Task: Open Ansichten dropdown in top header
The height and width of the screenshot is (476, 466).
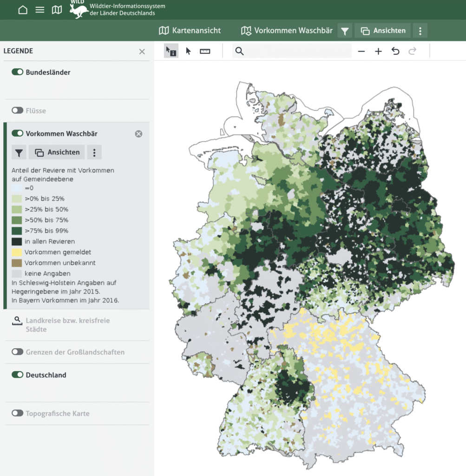Action: pos(383,31)
